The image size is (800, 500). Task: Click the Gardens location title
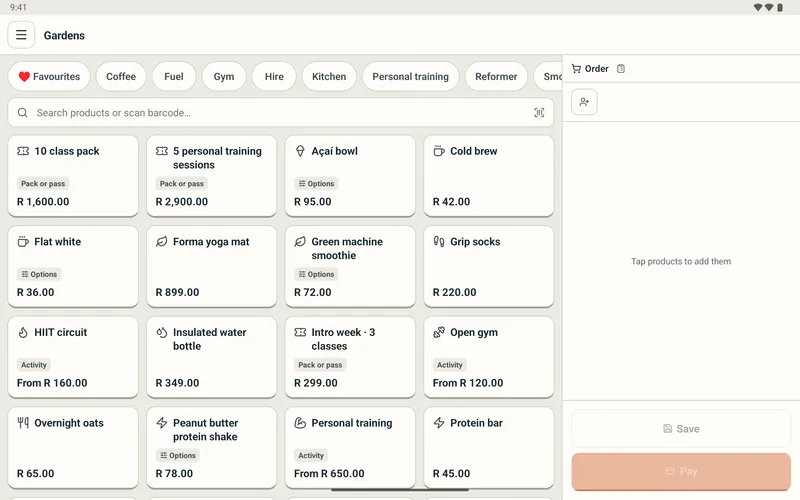click(x=64, y=35)
